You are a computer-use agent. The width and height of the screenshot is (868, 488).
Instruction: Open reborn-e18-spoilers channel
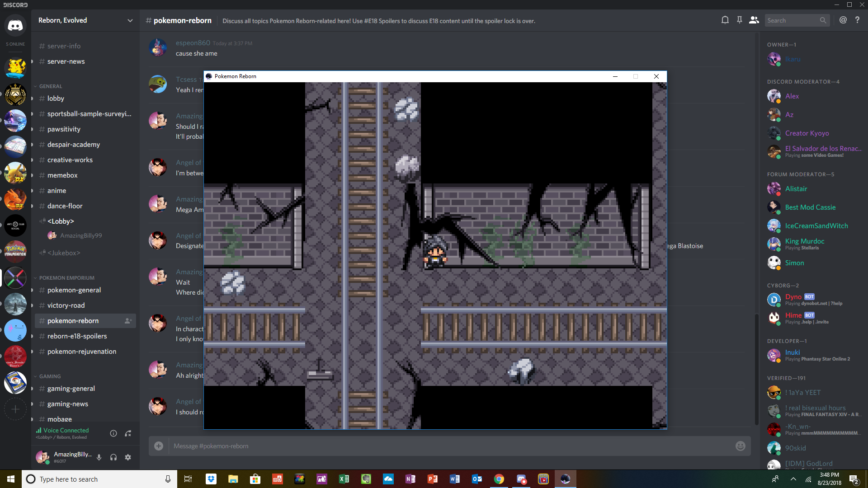point(77,336)
